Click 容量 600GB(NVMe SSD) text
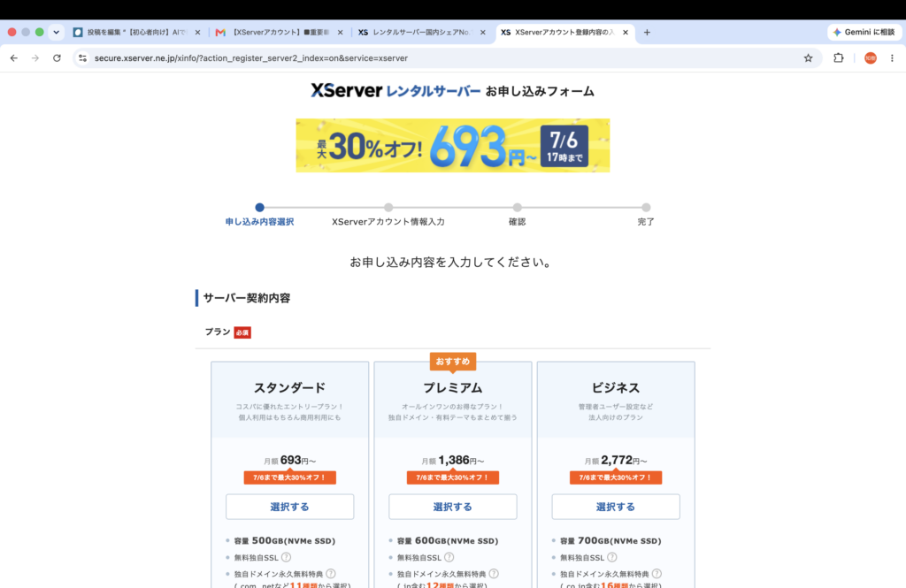Image resolution: width=906 pixels, height=588 pixels. (447, 540)
